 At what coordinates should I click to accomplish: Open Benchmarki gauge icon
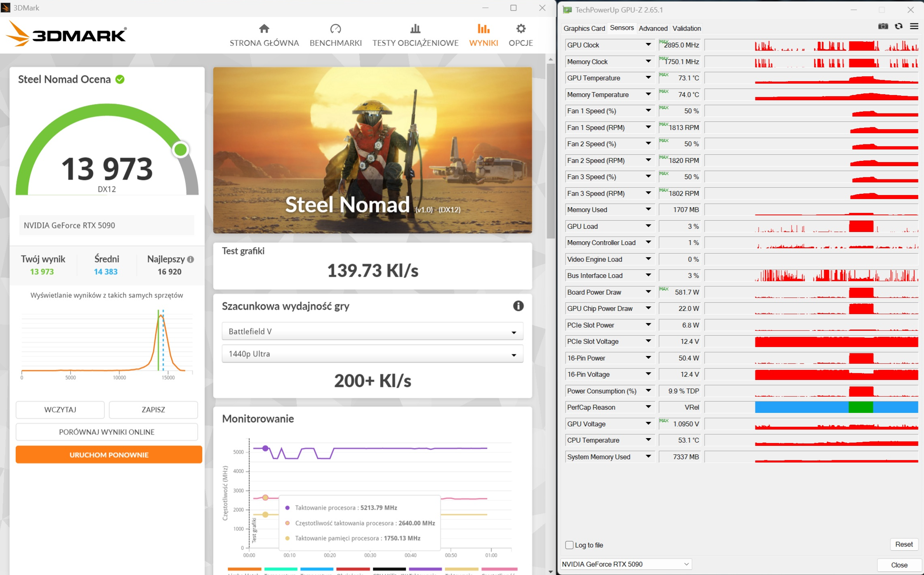tap(335, 29)
